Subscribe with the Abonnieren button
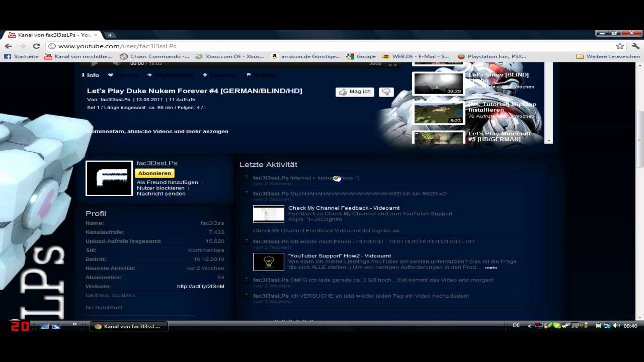 155,173
